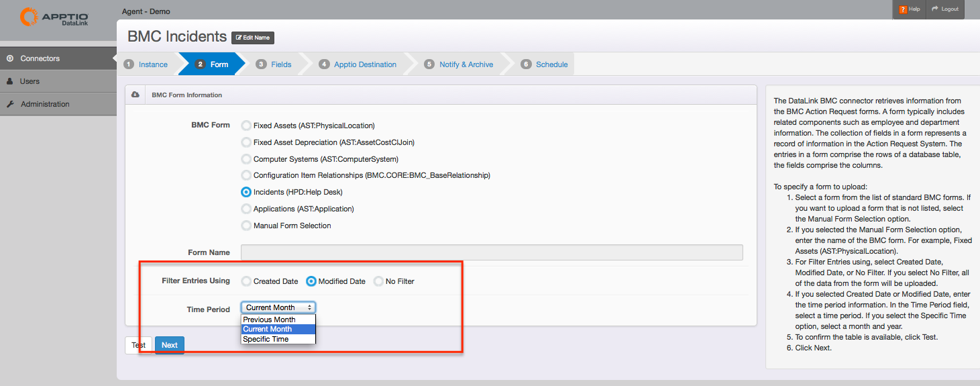This screenshot has width=980, height=386.
Task: Click the cloud download icon in BMC Form Information header
Action: (135, 95)
